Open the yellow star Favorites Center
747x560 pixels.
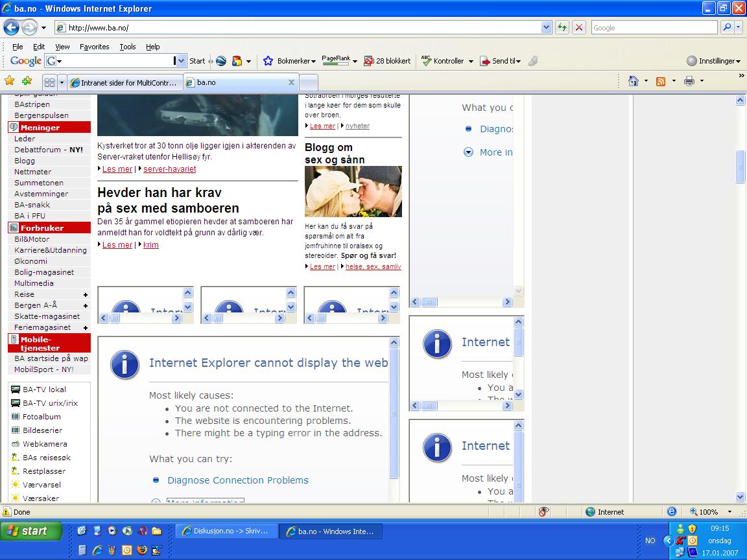pos(9,81)
